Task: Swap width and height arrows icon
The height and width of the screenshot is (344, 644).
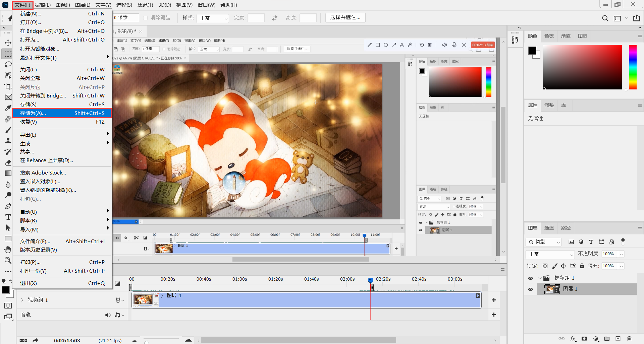Action: (x=275, y=18)
